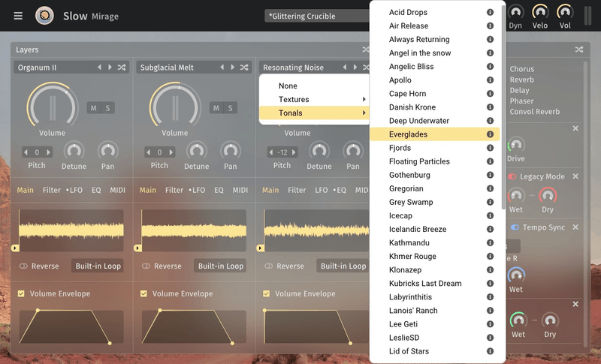The width and height of the screenshot is (601, 364).
Task: Switch to Filter tab on Organum II
Action: pyautogui.click(x=52, y=190)
